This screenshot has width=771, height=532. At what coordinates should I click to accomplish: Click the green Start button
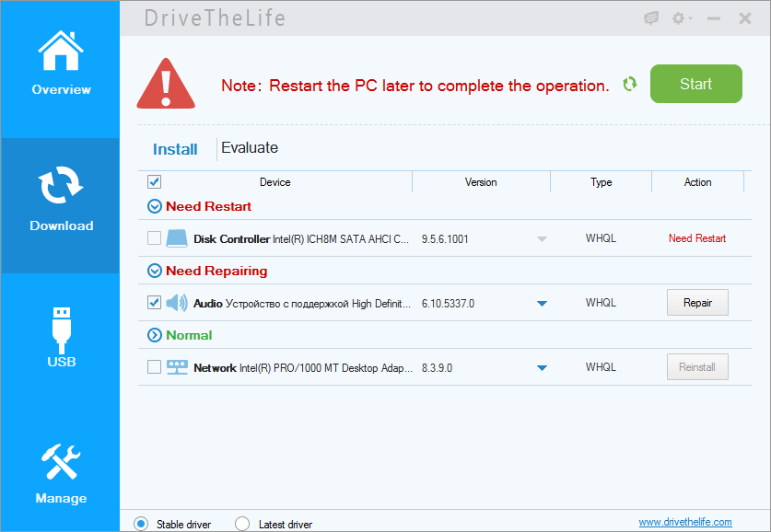tap(695, 84)
